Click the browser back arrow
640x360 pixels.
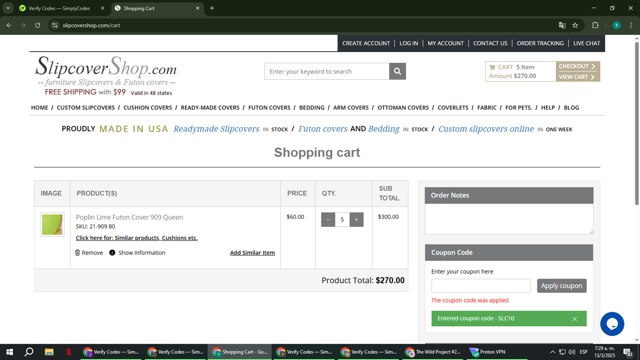pos(9,25)
